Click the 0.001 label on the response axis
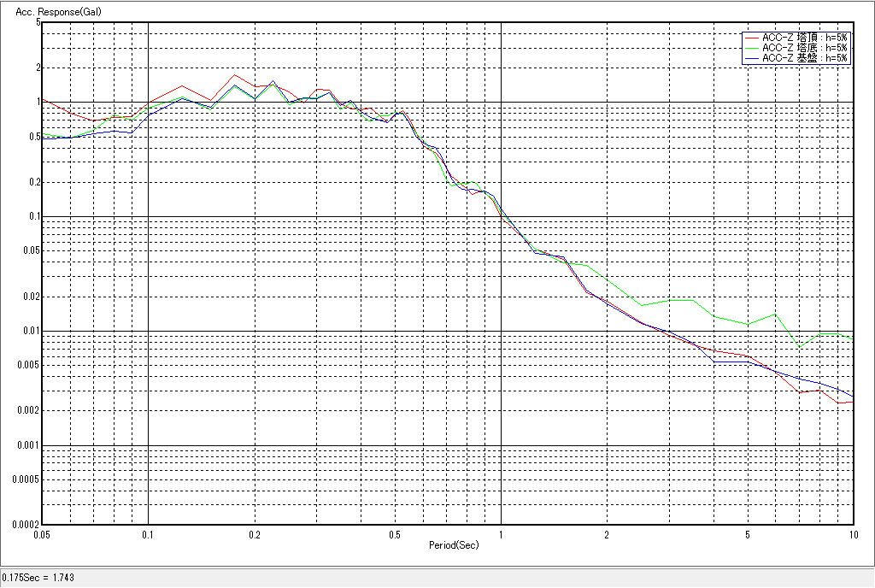 (x=28, y=445)
